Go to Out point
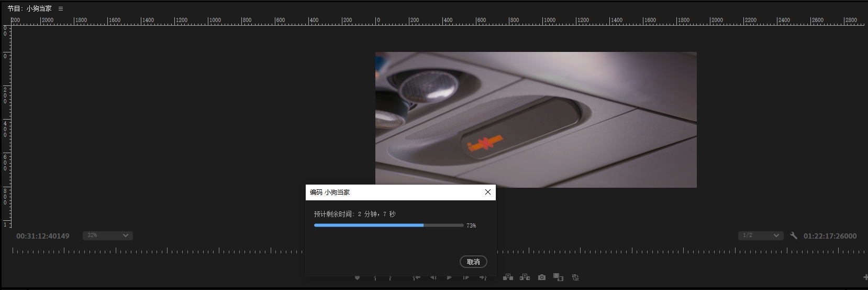 (x=483, y=277)
